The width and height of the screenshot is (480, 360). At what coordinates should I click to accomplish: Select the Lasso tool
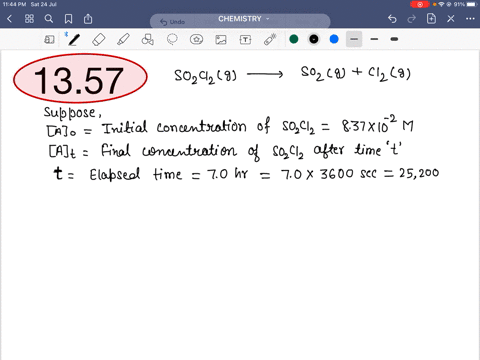(x=172, y=40)
